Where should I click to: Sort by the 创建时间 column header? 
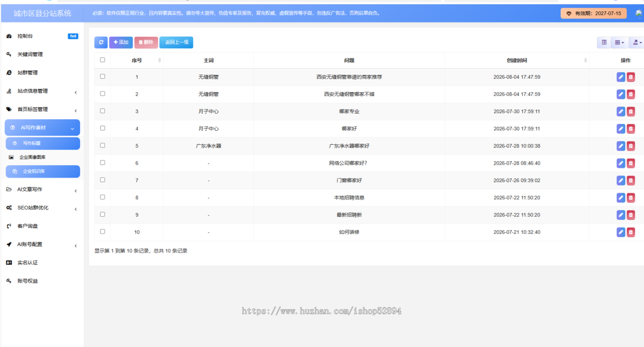click(x=517, y=61)
